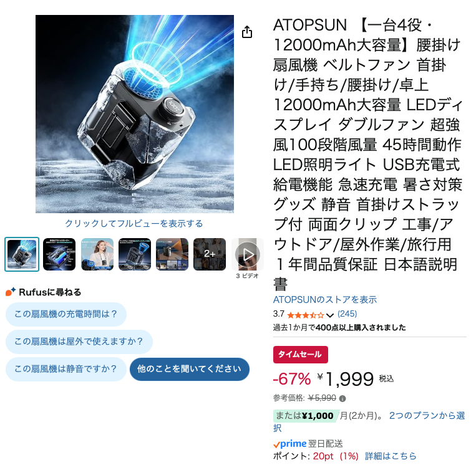Viewport: 476px width, 465px height.
Task: Ask Rufus about fan charging time
Action: click(66, 314)
